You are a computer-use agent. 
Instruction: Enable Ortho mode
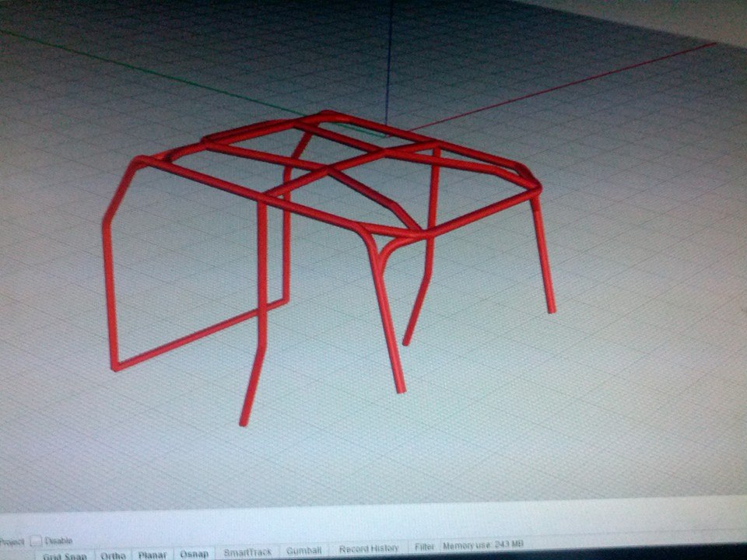click(114, 555)
